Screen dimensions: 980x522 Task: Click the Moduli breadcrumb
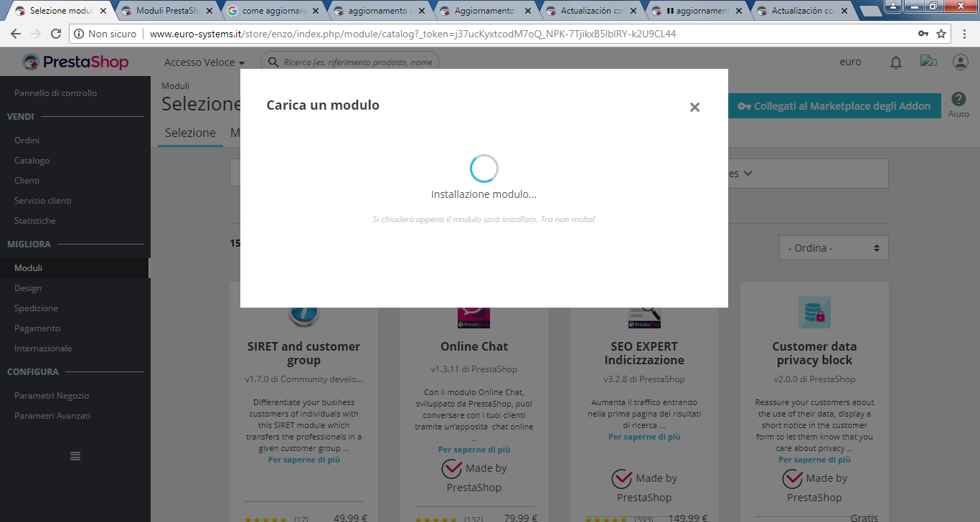tap(175, 86)
